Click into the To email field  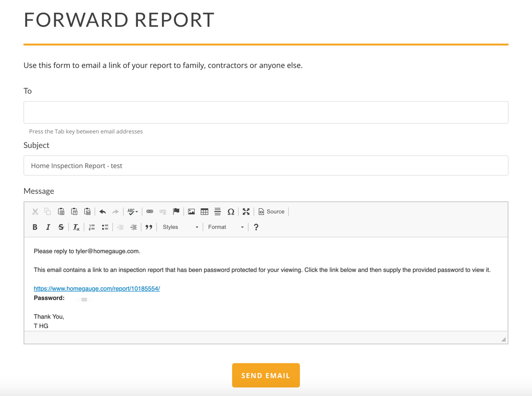click(266, 112)
